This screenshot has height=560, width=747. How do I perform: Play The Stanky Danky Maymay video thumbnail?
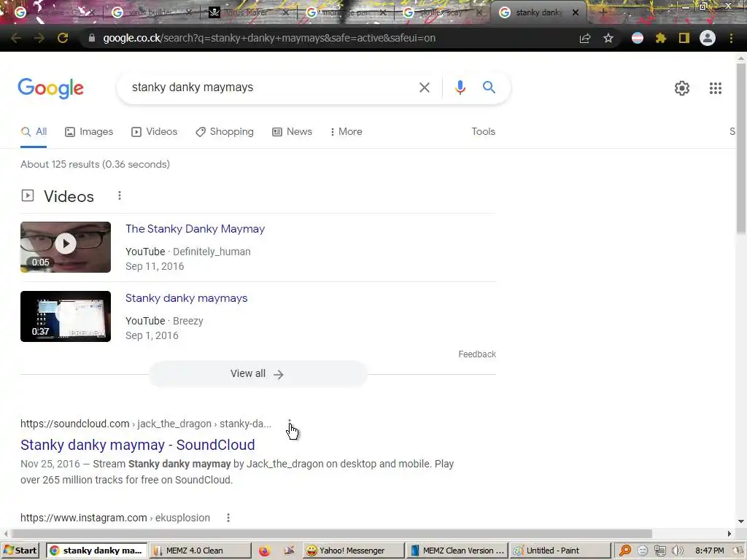pos(66,247)
